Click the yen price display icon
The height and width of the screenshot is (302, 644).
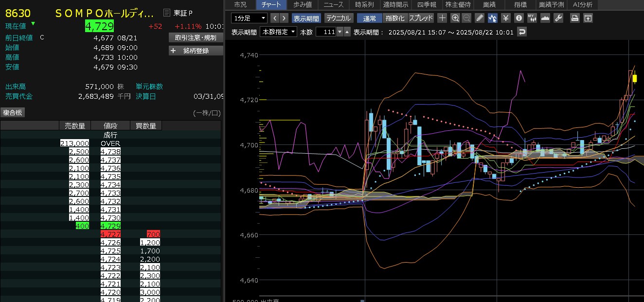pos(505,18)
